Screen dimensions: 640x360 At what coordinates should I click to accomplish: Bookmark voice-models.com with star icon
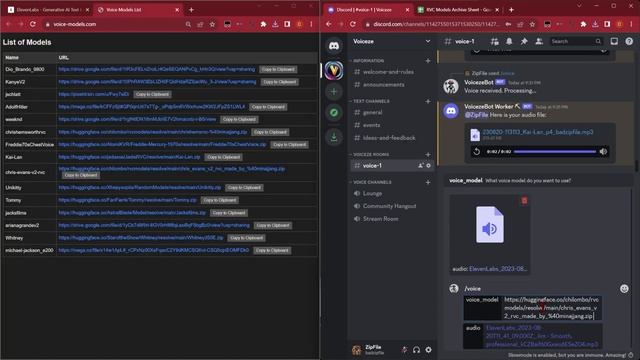212,24
